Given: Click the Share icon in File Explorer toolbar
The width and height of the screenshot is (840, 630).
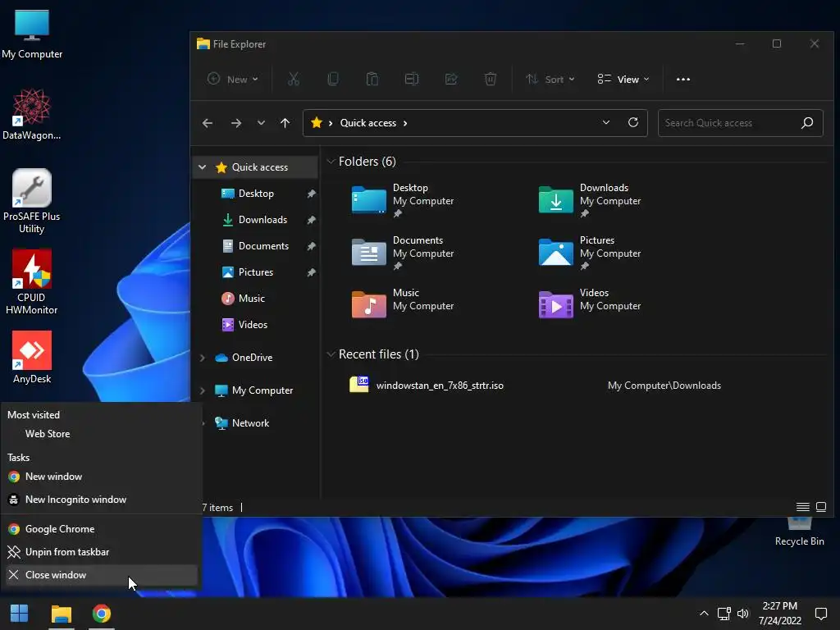Looking at the screenshot, I should [451, 80].
